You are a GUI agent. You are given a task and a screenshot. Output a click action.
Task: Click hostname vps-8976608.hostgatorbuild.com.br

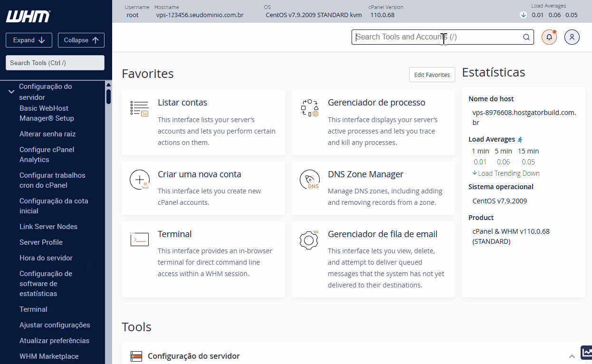tap(524, 117)
